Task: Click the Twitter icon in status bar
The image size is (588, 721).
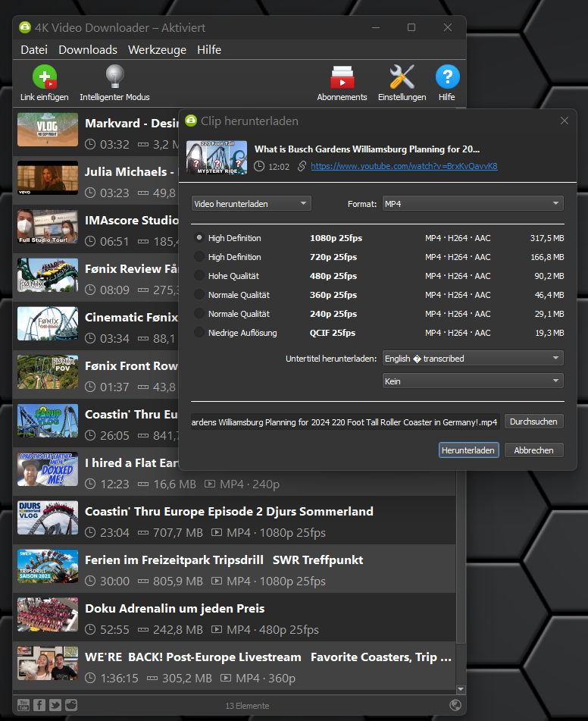Action: tap(55, 705)
